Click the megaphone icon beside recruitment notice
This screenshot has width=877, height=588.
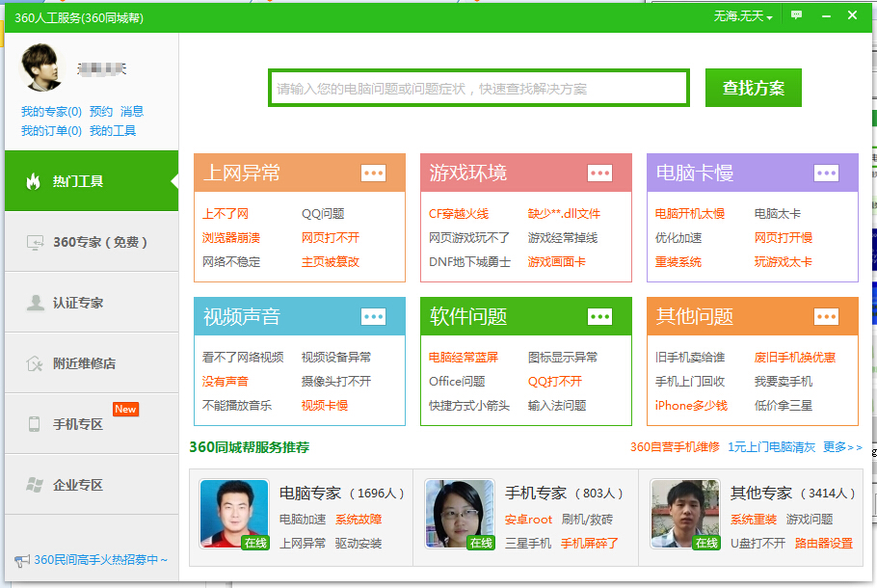coord(22,560)
